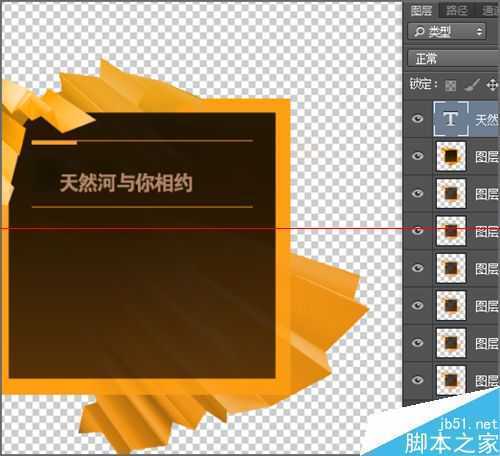Hide the 天然 text layer via eye icon
500x456 pixels.
(418, 119)
